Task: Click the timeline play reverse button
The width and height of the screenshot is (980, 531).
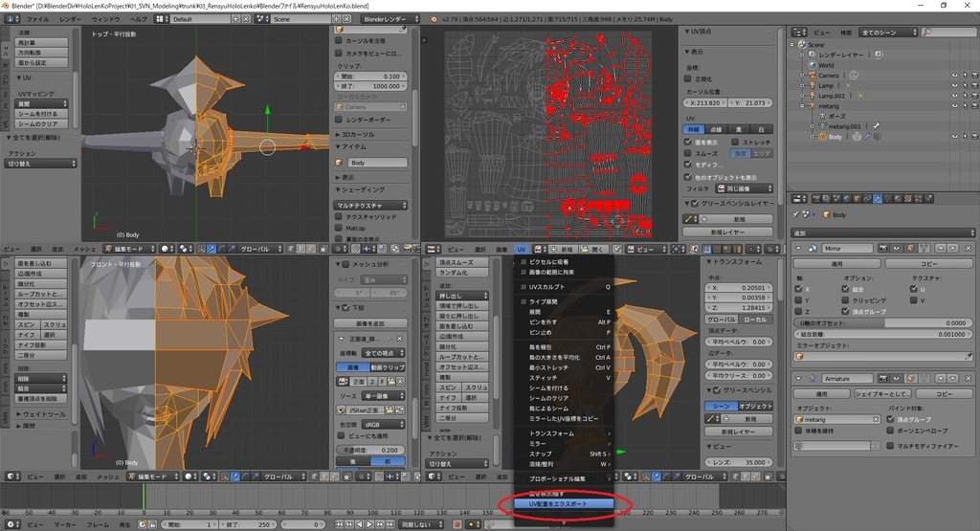Action: coord(361,524)
